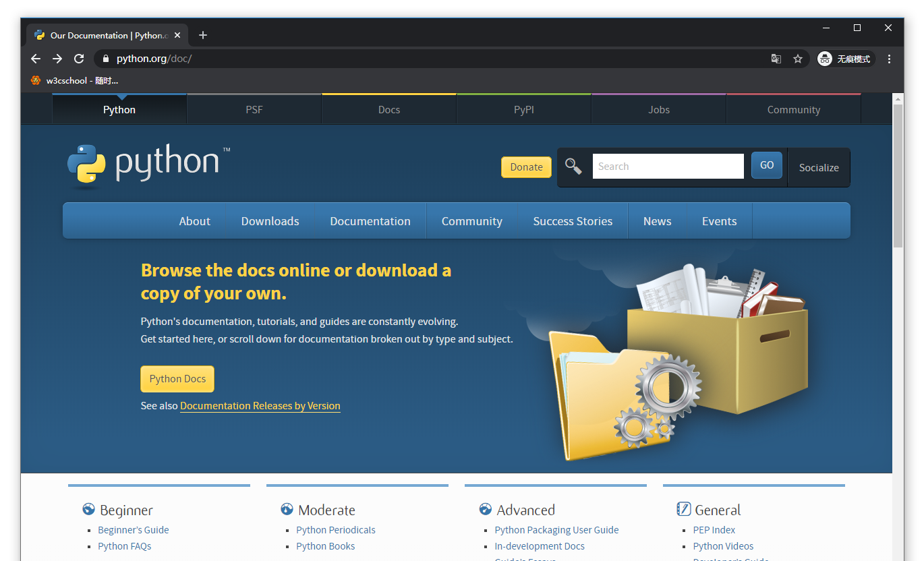Minimize the Chrome window

826,28
